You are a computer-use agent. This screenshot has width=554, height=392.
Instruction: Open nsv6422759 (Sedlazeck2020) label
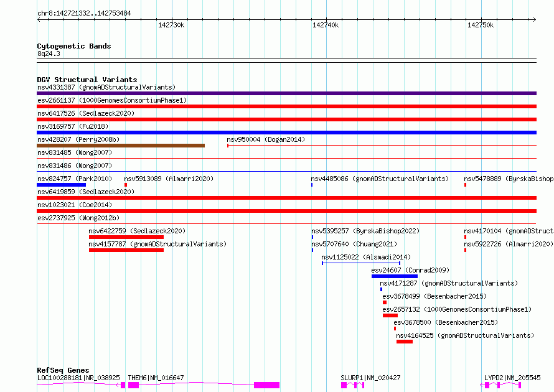tap(137, 231)
